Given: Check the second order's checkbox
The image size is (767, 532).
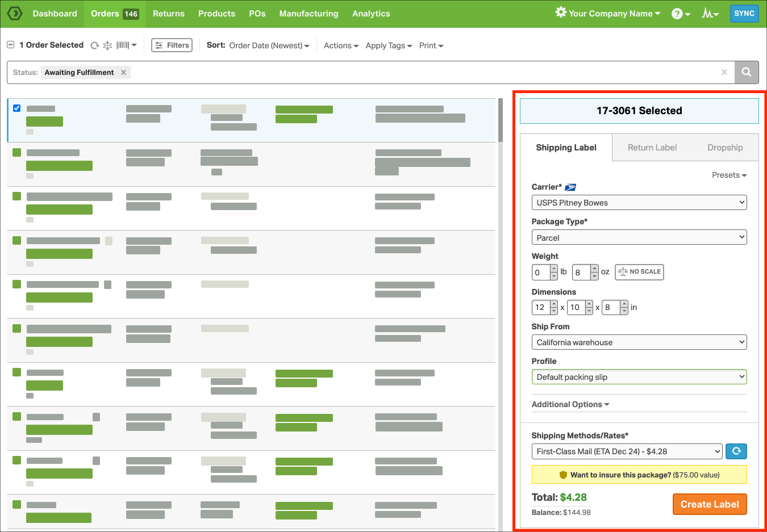Looking at the screenshot, I should [x=16, y=152].
